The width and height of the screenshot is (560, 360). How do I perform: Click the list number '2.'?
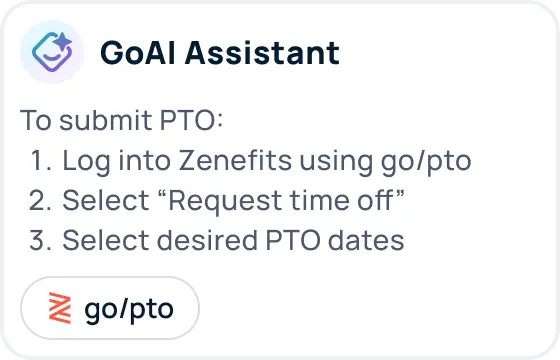[x=40, y=200]
